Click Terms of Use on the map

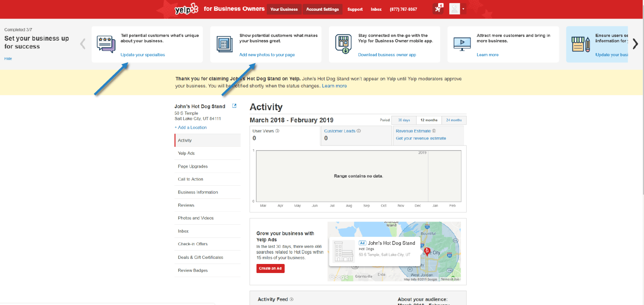click(450, 279)
